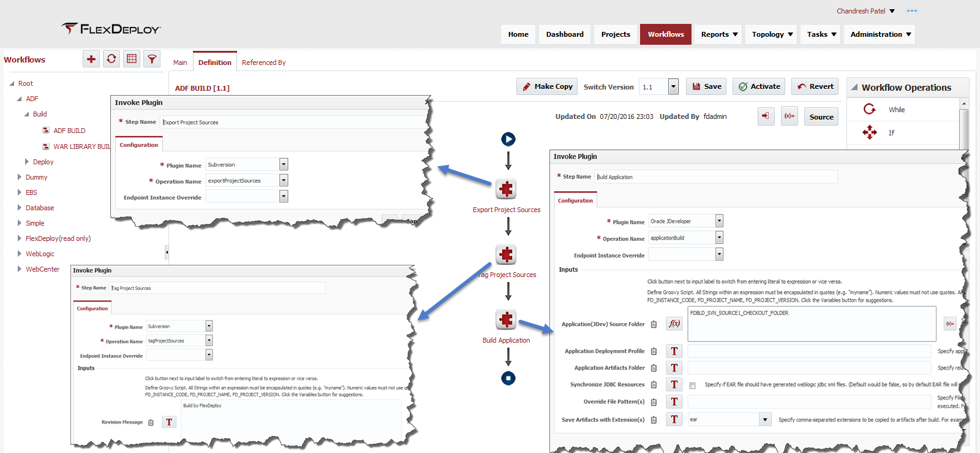
Task: Switch to the Main tab
Action: (x=180, y=63)
